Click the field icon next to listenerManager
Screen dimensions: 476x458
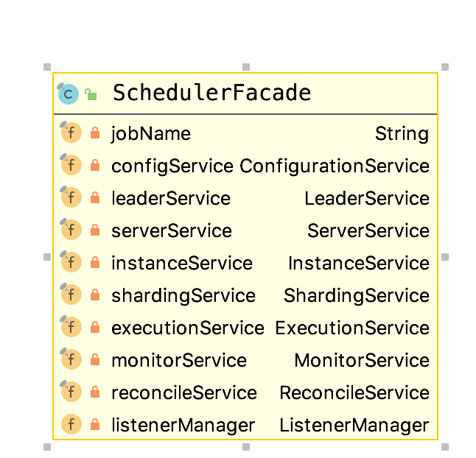(x=71, y=425)
